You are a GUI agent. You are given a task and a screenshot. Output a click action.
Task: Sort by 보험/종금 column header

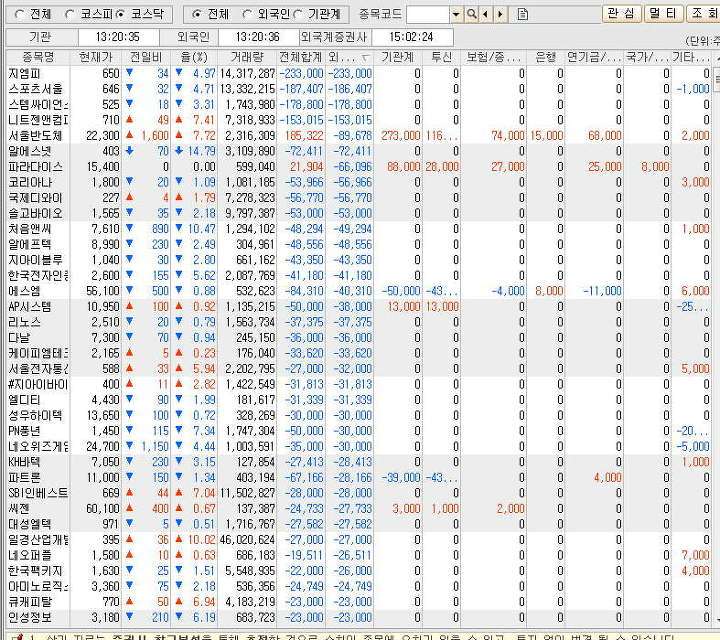coord(493,57)
